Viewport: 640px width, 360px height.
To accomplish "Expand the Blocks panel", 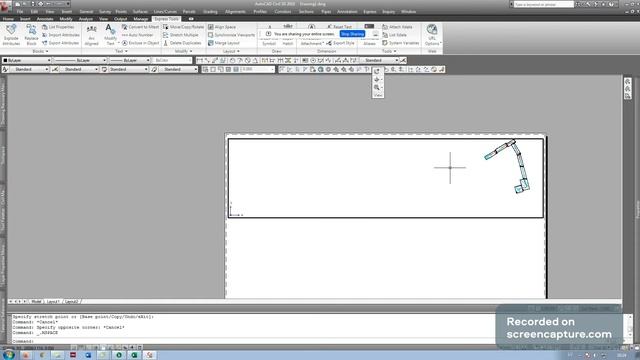I will (x=40, y=51).
